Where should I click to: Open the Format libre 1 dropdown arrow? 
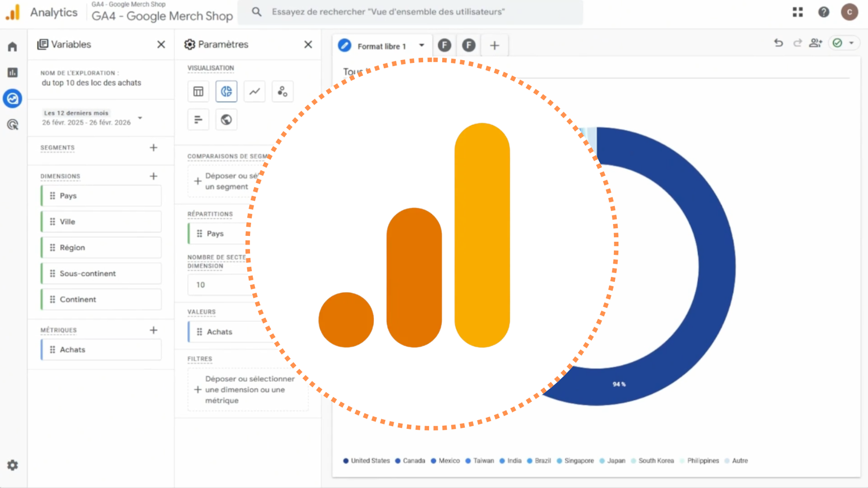click(x=423, y=46)
